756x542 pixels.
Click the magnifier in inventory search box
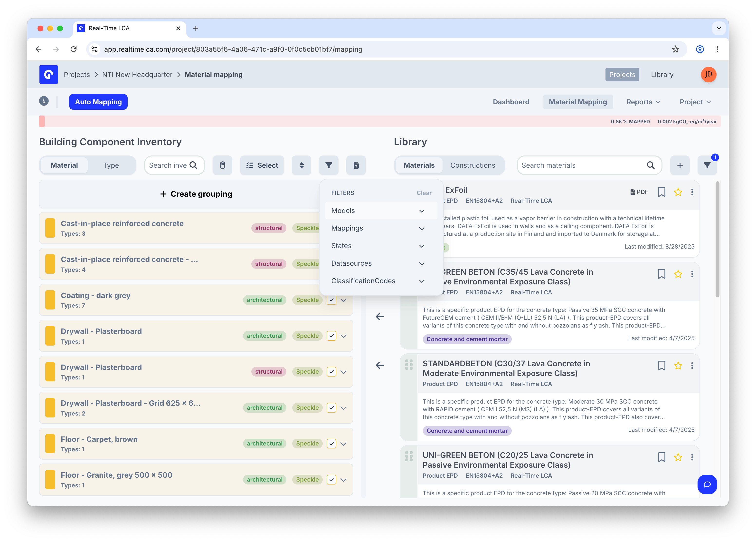coord(193,165)
